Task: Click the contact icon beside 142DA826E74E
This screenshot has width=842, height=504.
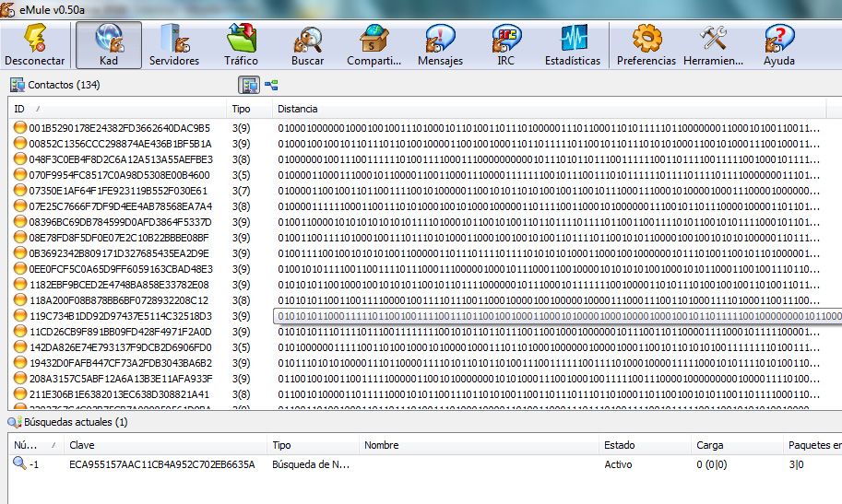Action: [x=20, y=346]
